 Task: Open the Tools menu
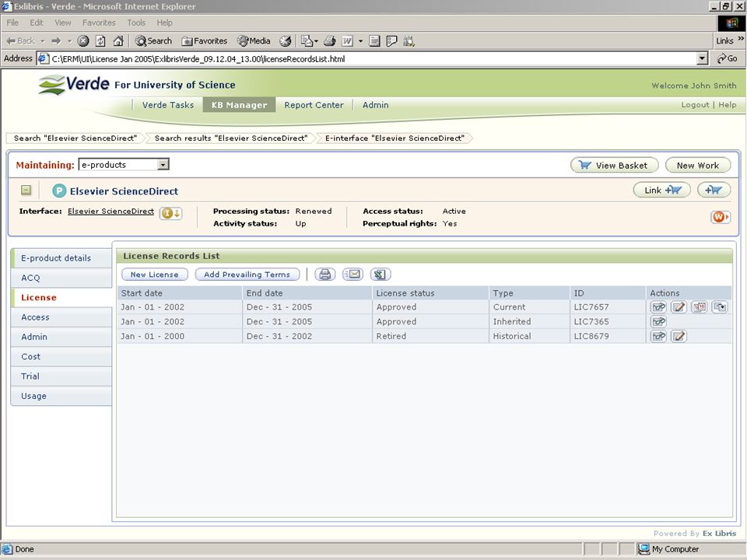click(x=135, y=23)
